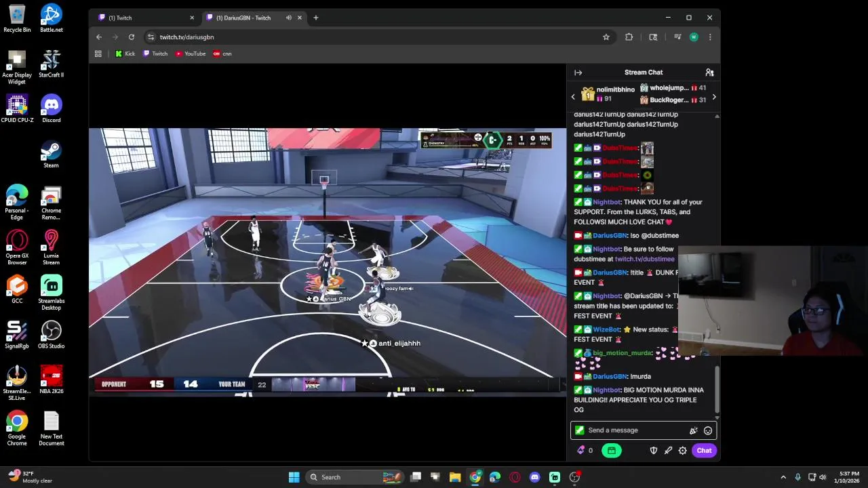Image resolution: width=868 pixels, height=488 pixels.
Task: Open the Opera GX Browser shortcut
Action: pyautogui.click(x=17, y=247)
